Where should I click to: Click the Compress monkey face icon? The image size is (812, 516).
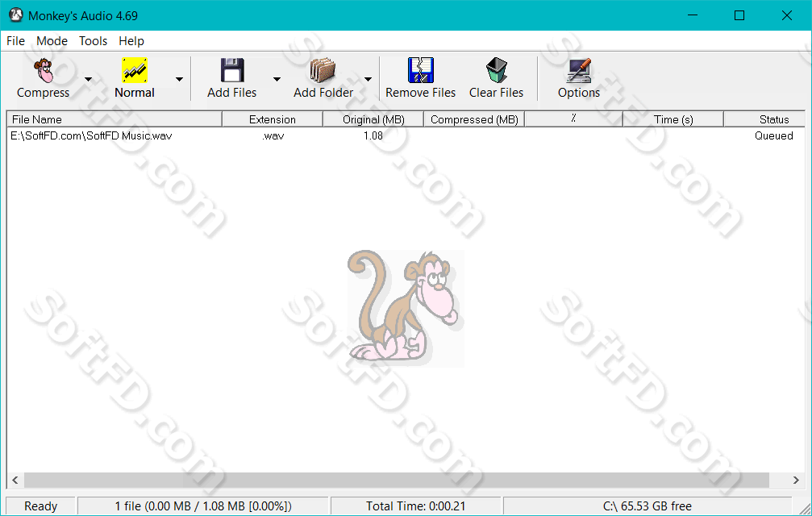(x=44, y=70)
